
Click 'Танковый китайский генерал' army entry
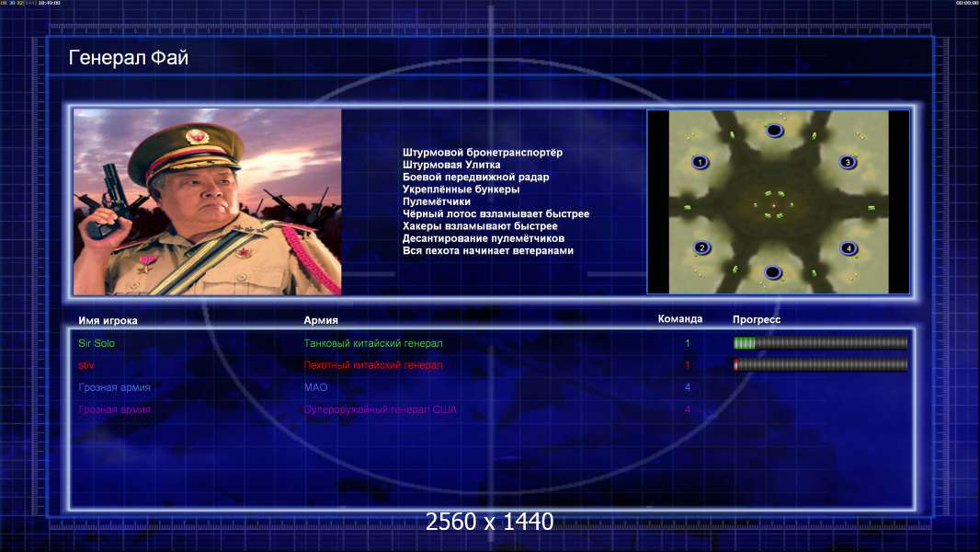373,343
